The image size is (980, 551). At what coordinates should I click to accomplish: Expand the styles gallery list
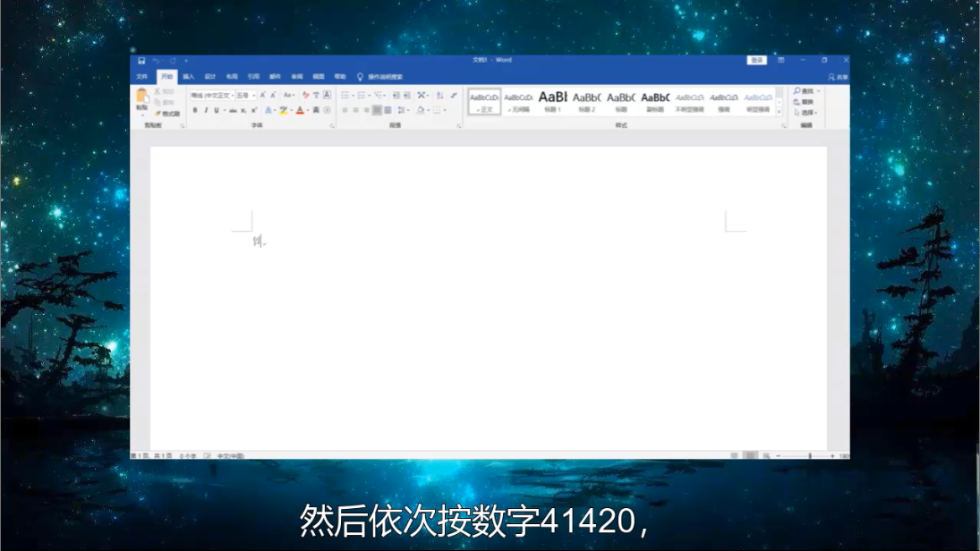coord(780,112)
